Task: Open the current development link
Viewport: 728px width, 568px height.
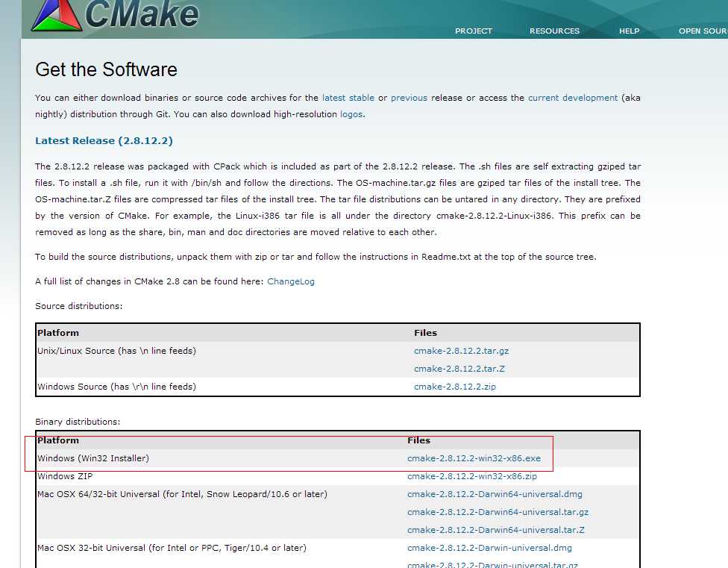Action: click(x=573, y=98)
